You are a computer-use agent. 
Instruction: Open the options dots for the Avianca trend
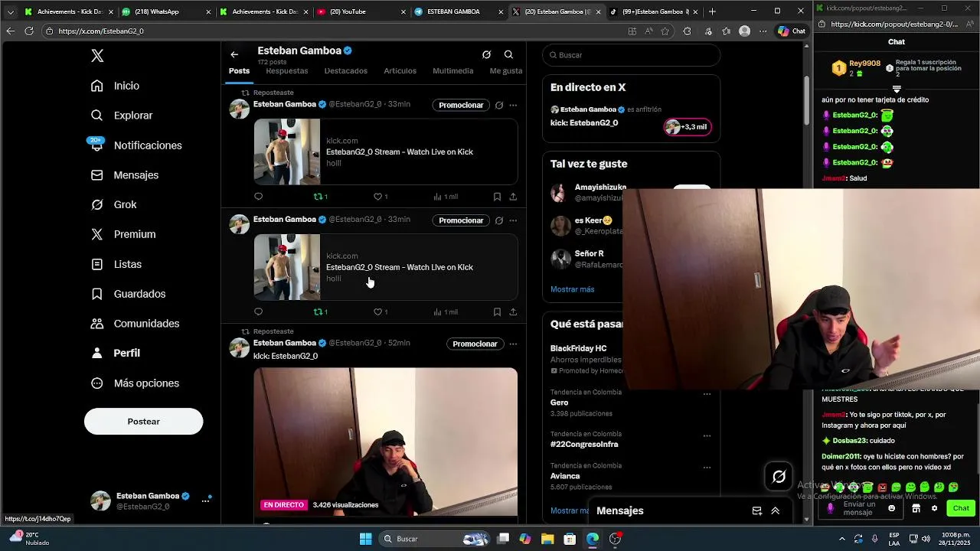(707, 468)
